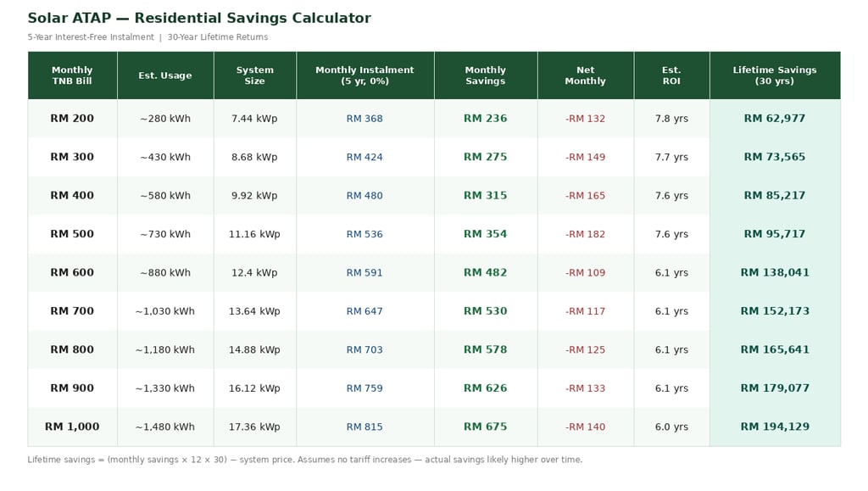This screenshot has height=491, width=868.
Task: Click the RM 536 monthly instalment cell
Action: [364, 234]
